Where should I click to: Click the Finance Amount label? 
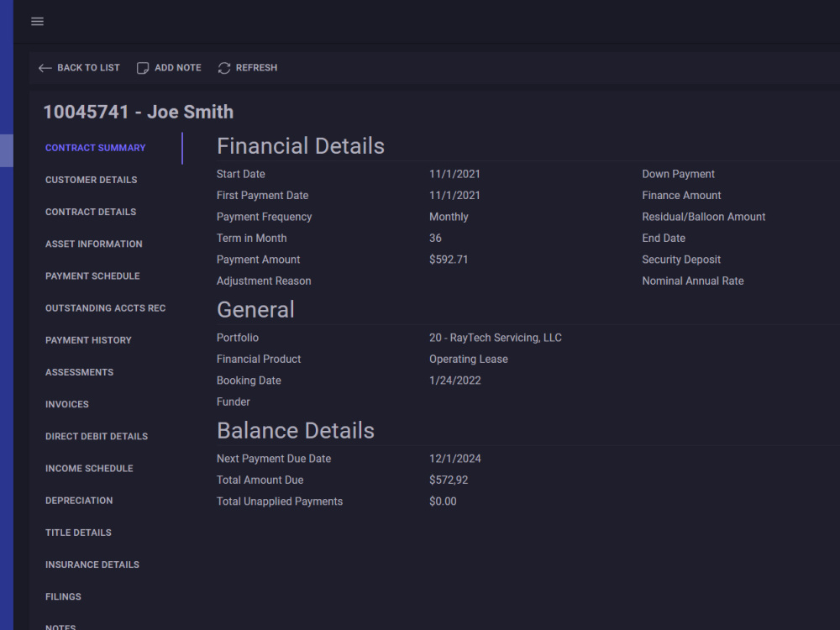[681, 196]
